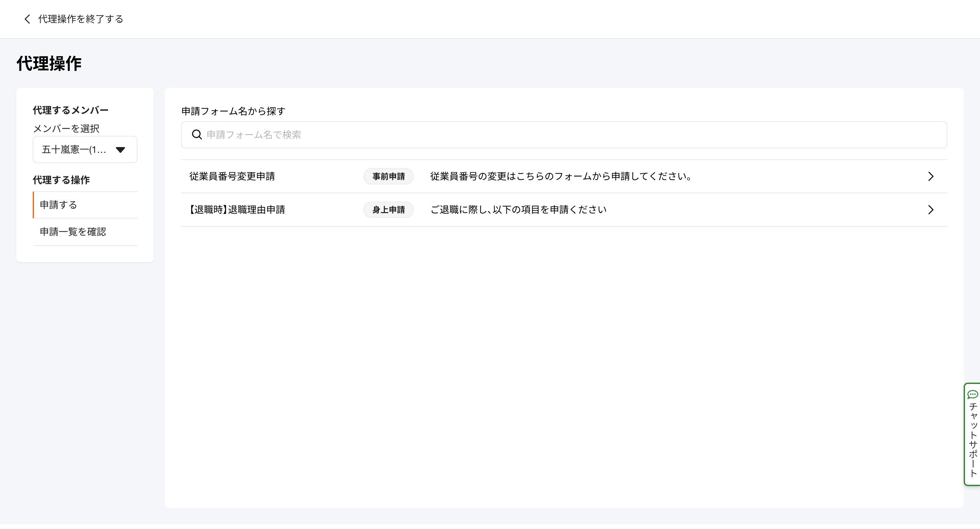The width and height of the screenshot is (980, 529).
Task: Click the right chevron on 従業員番号変更申請 row
Action: click(x=931, y=177)
